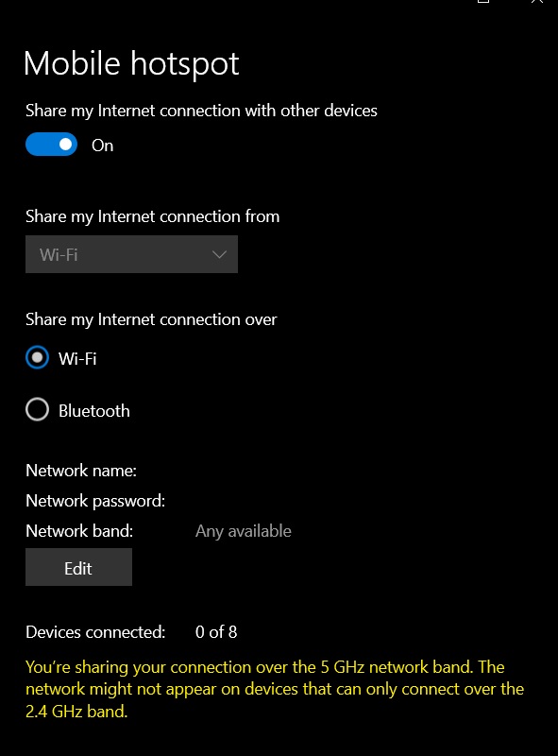The image size is (558, 756).
Task: Expand the chevron arrow in the Wi-Fi combo box
Action: [x=219, y=254]
